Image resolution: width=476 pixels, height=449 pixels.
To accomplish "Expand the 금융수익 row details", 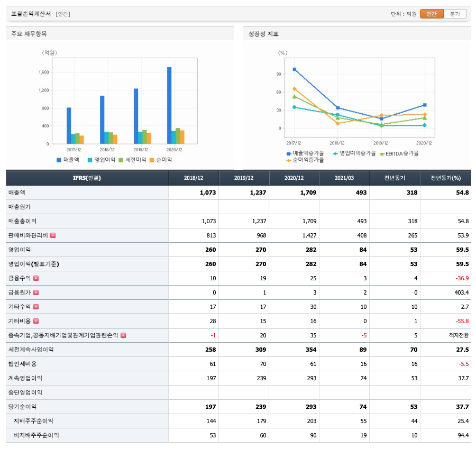I will [36, 278].
